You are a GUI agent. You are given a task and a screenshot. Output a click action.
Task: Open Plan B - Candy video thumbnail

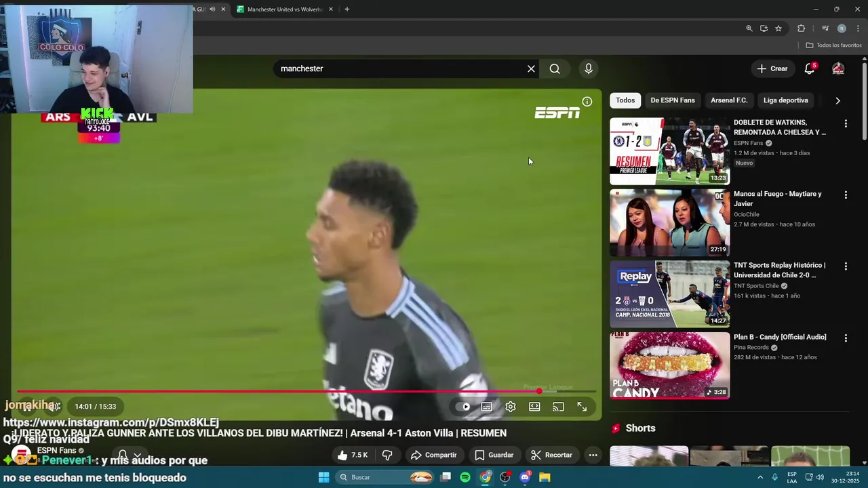coord(669,365)
